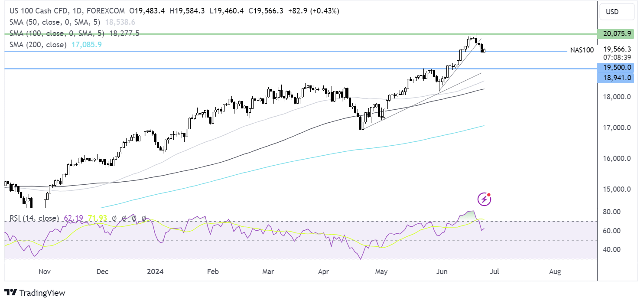Click the last null symbol in RSI legend

[x=144, y=218]
